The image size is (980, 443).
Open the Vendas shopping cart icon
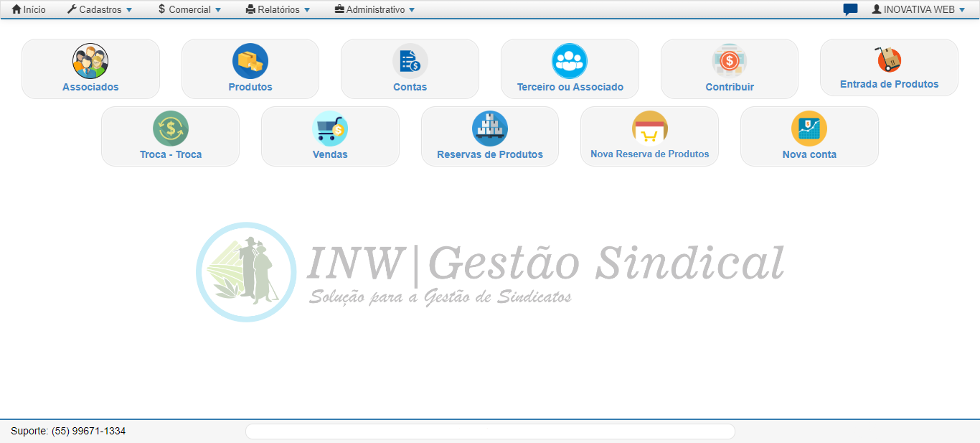pos(330,129)
